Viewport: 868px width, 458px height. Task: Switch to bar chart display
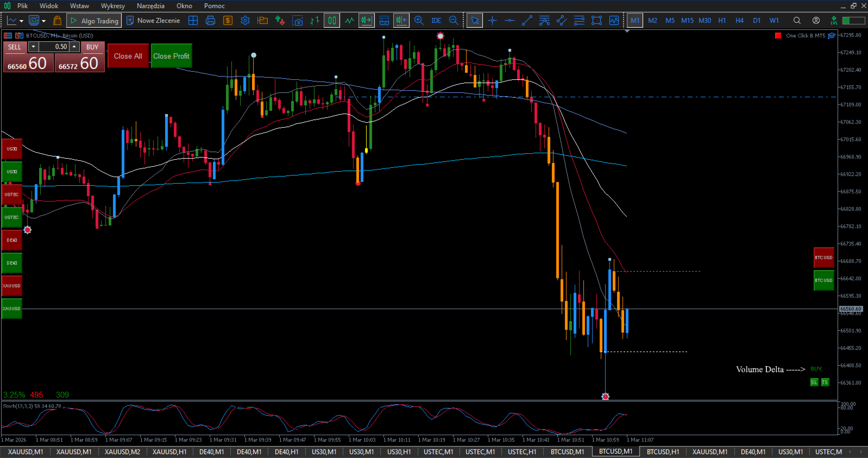coord(315,21)
